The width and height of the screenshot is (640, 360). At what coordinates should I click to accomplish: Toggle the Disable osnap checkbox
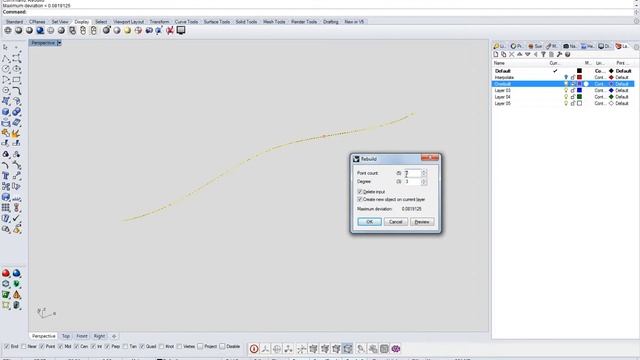click(x=222, y=346)
